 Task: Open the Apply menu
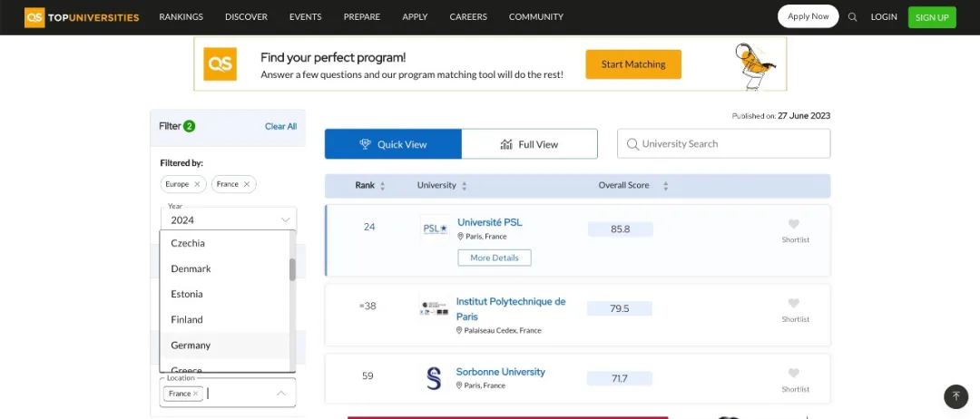click(x=415, y=17)
